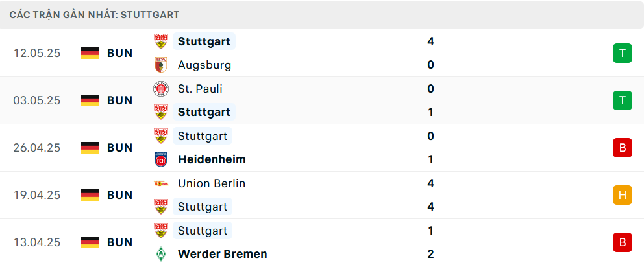Click the Heidenheim FCH crest icon
The width and height of the screenshot is (644, 267).
click(161, 159)
